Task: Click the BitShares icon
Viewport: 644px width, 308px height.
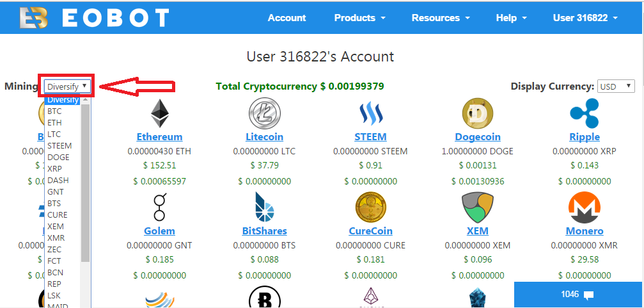Action: click(x=265, y=207)
